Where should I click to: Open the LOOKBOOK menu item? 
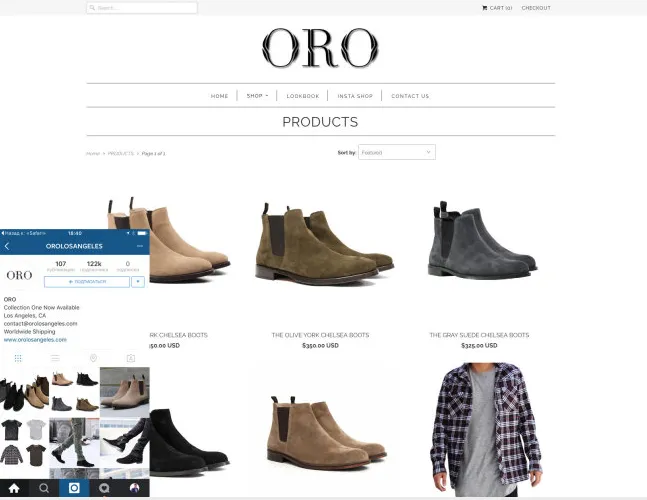(303, 96)
